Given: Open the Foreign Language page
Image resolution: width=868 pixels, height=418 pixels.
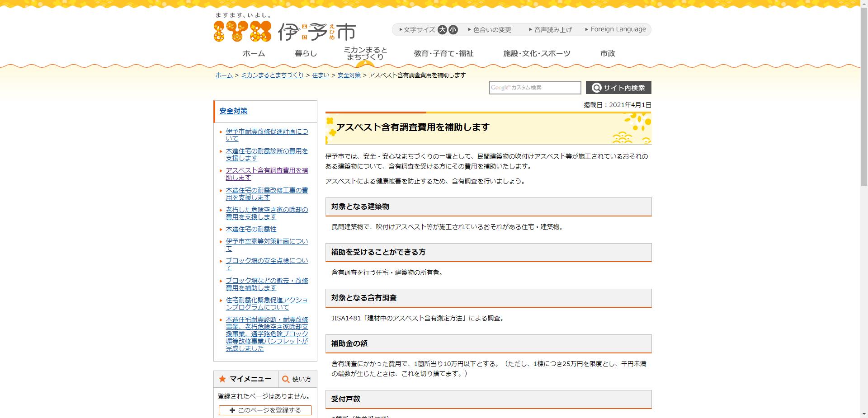Looking at the screenshot, I should pyautogui.click(x=616, y=29).
